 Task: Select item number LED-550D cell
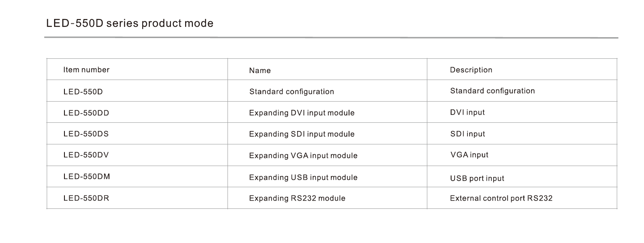(83, 92)
